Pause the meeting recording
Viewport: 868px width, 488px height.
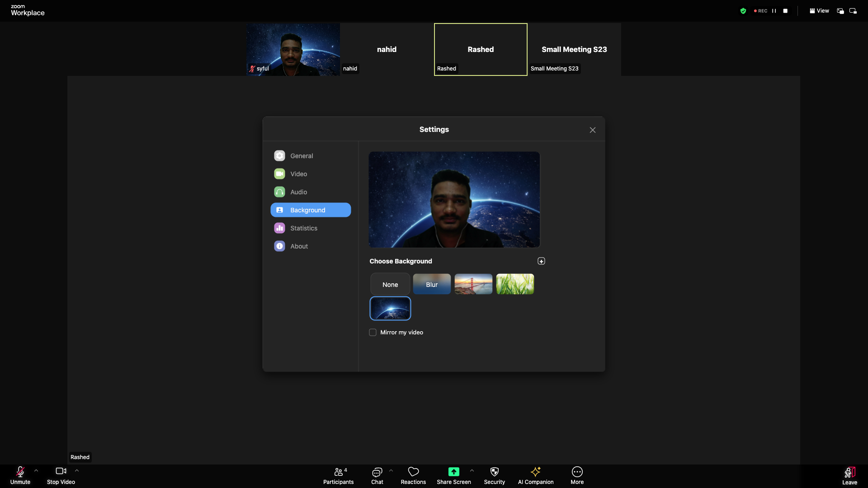pos(774,11)
